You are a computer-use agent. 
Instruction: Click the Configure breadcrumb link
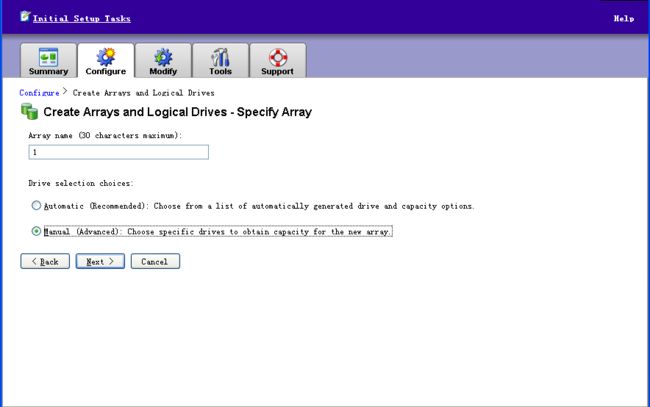[39, 93]
